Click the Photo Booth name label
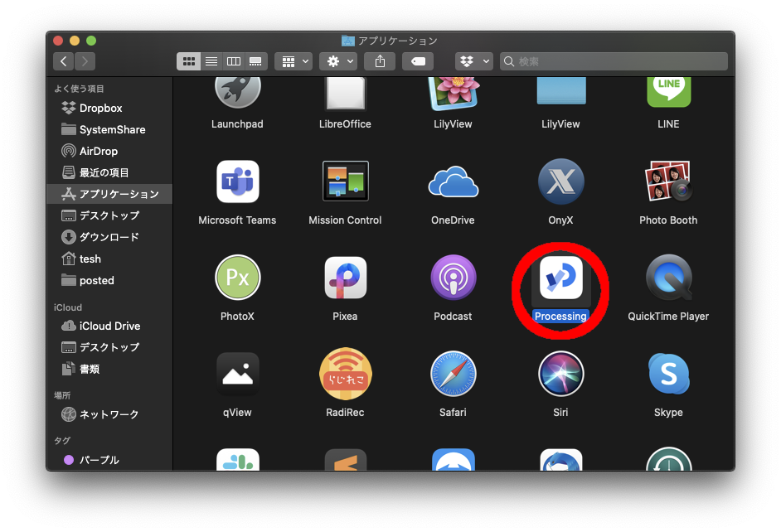781x532 pixels. (x=668, y=220)
